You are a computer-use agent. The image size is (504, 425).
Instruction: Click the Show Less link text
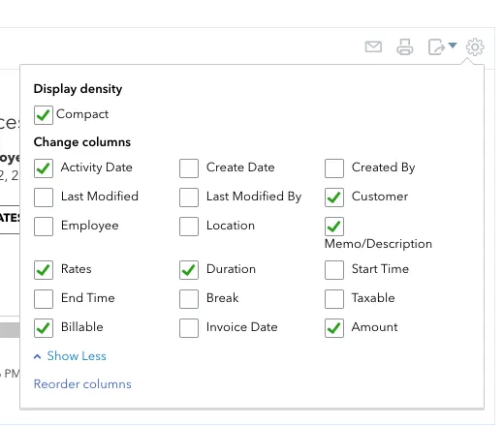77,356
